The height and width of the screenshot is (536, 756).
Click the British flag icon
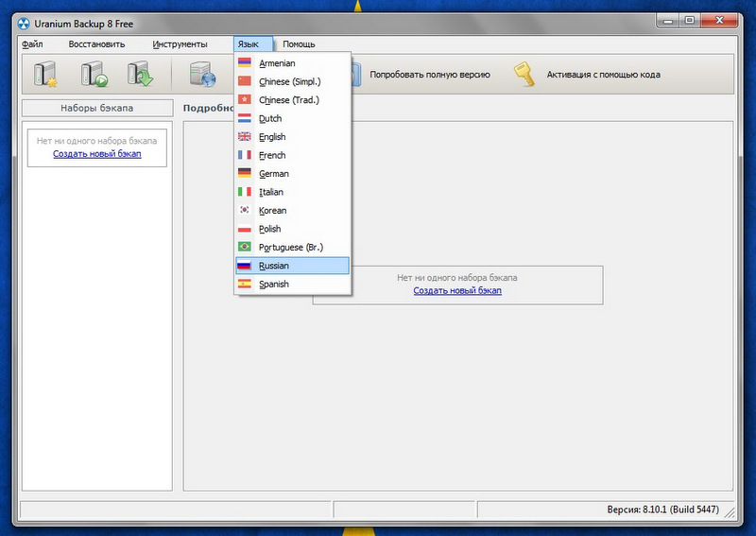click(245, 136)
